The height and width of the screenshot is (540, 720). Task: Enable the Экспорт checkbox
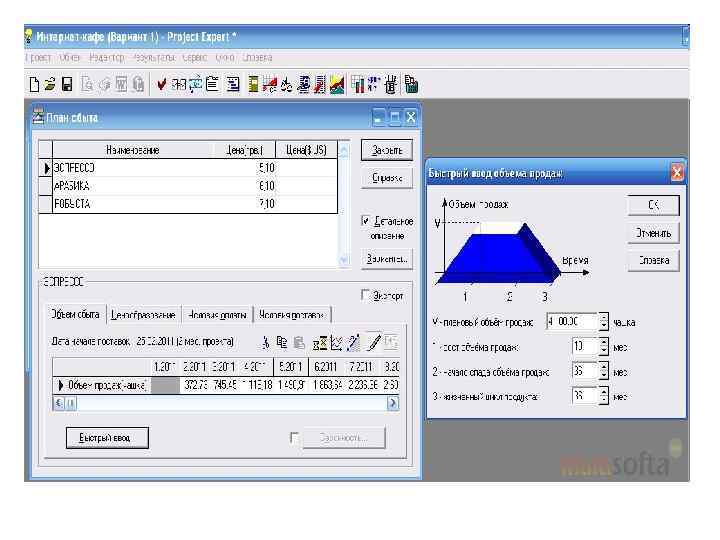[x=365, y=295]
